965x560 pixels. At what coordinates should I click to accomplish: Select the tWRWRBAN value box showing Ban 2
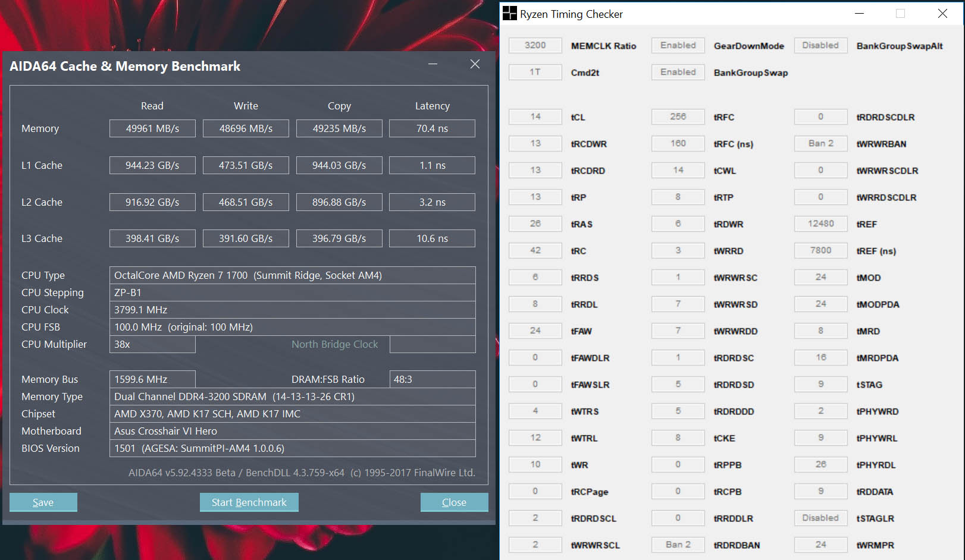click(821, 143)
